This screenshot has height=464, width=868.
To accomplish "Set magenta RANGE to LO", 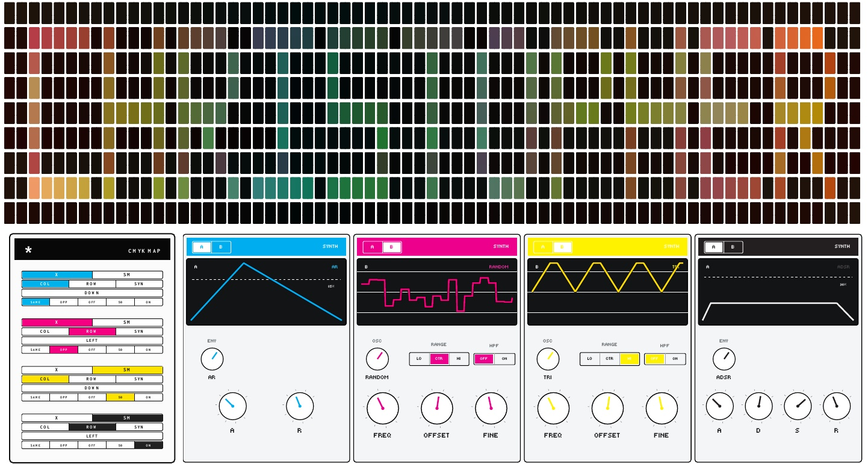I will coord(419,359).
